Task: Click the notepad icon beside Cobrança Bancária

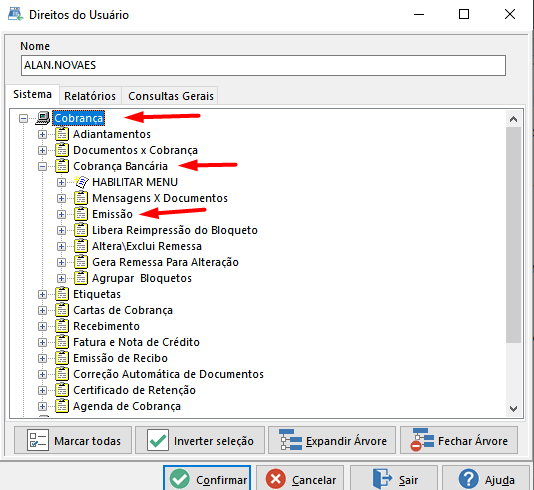Action: pyautogui.click(x=62, y=166)
